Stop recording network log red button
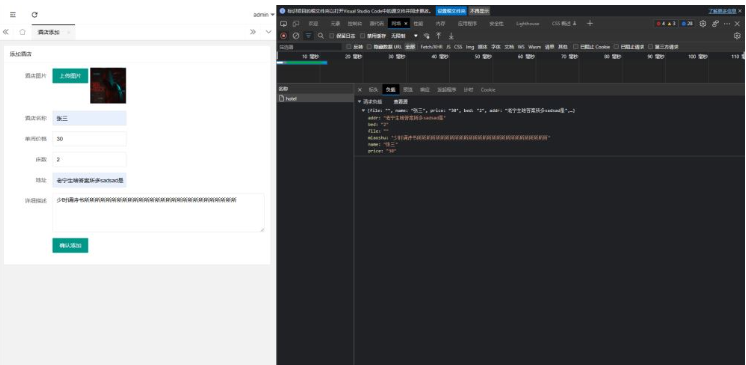The height and width of the screenshot is (365, 746). 284,36
